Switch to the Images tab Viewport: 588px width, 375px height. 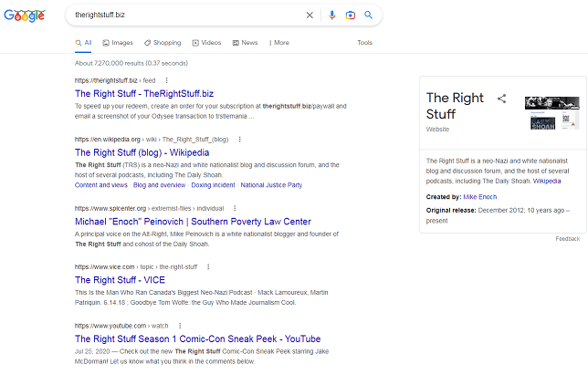pos(118,43)
